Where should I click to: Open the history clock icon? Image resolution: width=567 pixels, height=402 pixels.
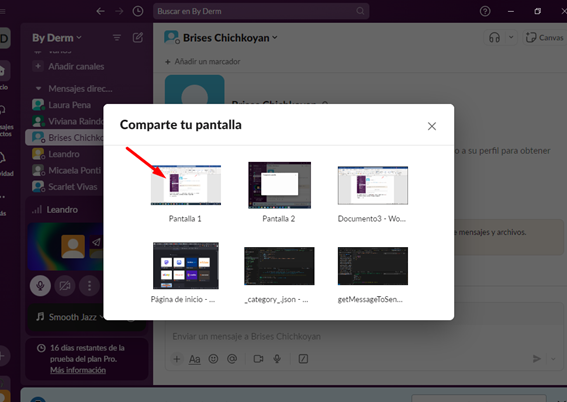click(138, 11)
